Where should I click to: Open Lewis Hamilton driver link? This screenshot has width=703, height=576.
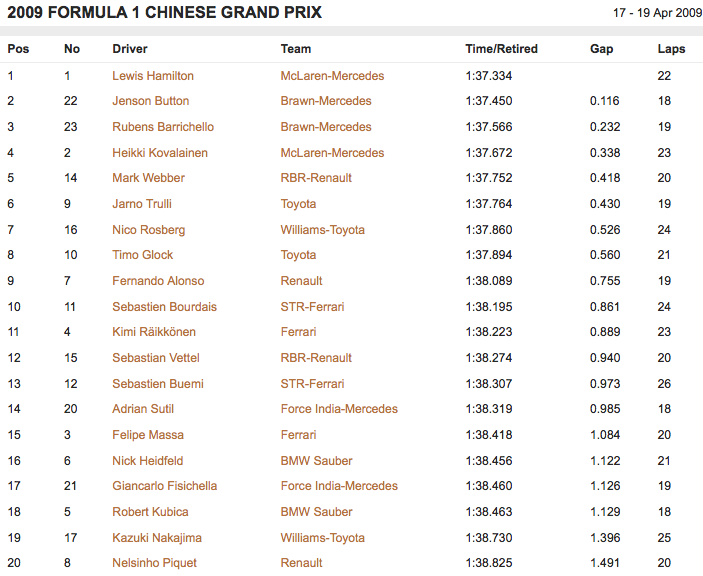tap(153, 76)
